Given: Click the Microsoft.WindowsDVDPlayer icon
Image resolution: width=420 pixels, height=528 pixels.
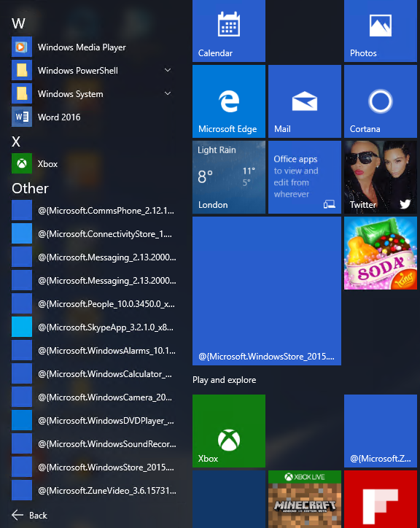Looking at the screenshot, I should click(22, 420).
